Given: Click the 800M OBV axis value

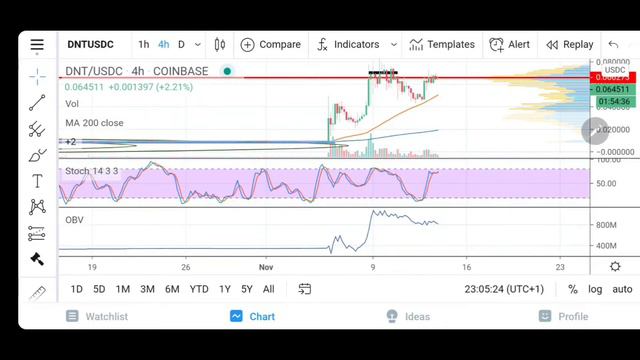Looking at the screenshot, I should coord(606,225).
